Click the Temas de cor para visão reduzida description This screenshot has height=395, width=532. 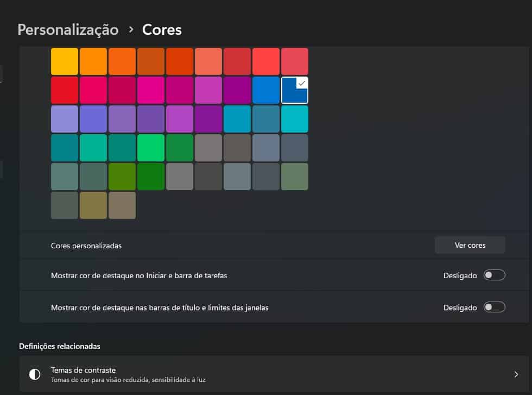[x=128, y=380]
